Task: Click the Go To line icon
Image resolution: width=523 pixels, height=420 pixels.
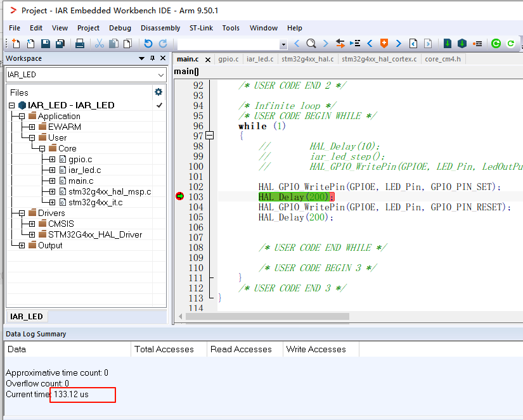Action: 355,43
